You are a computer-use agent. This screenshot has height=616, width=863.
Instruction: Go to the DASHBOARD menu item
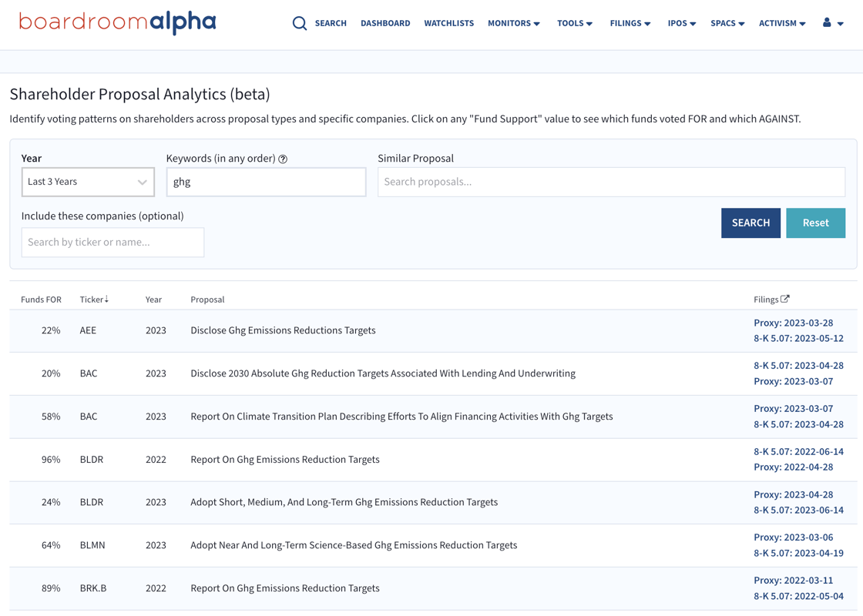point(385,23)
